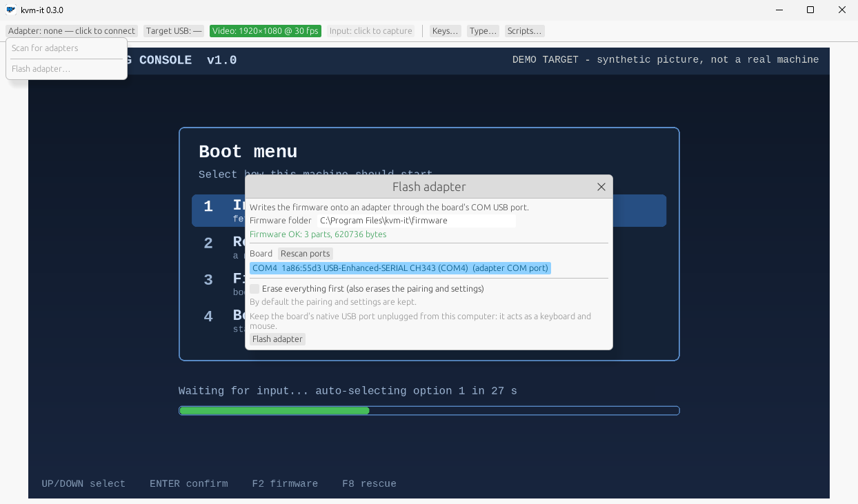Click the "Target USB: —" toolbar indicator
Screen dimensions: 858x504
click(x=174, y=31)
